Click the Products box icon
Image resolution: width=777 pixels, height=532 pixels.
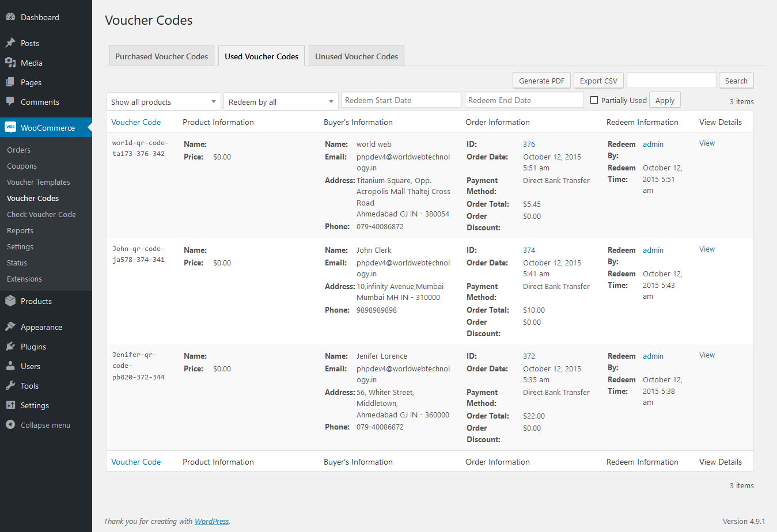click(10, 301)
